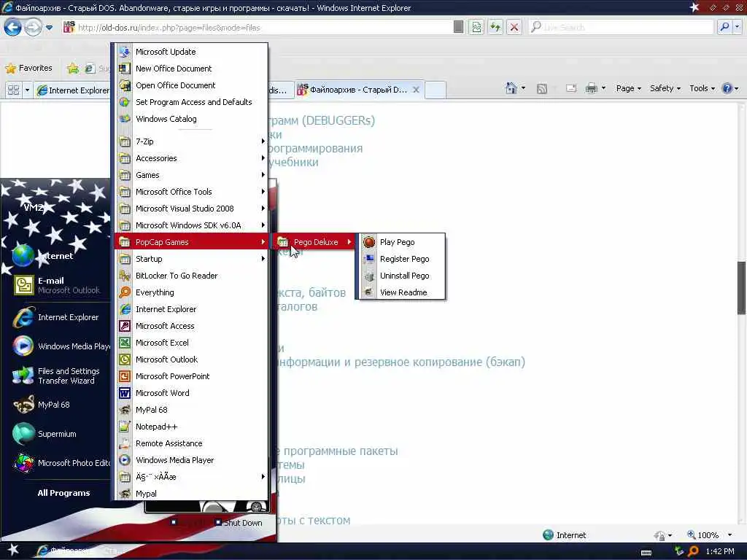Viewport: 747px width, 560px height.
Task: Open the new empty tab button
Action: (436, 90)
